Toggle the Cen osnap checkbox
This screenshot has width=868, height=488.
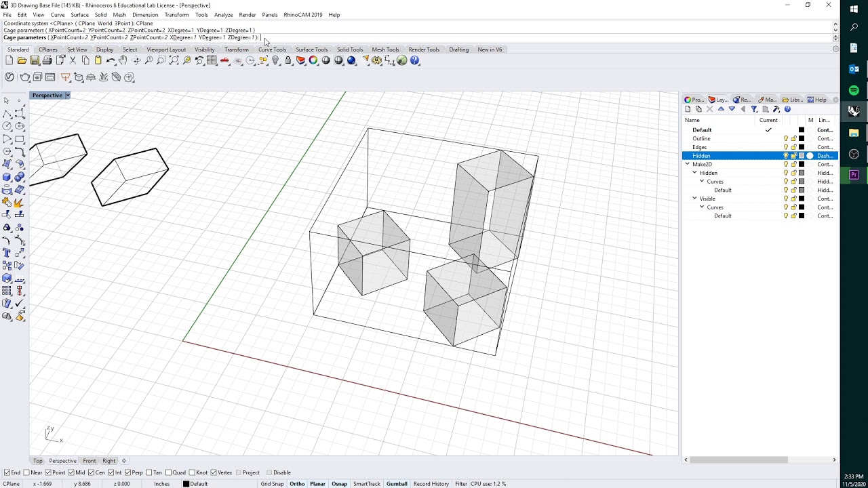pos(91,472)
